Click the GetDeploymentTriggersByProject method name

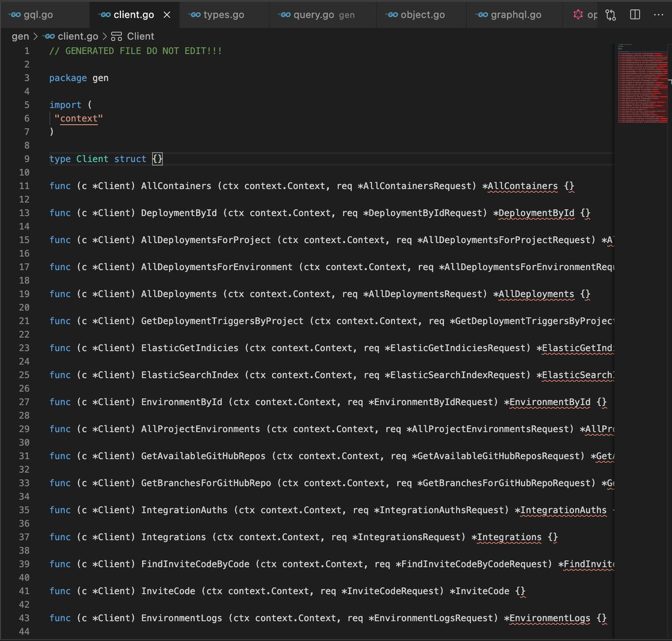pos(222,321)
